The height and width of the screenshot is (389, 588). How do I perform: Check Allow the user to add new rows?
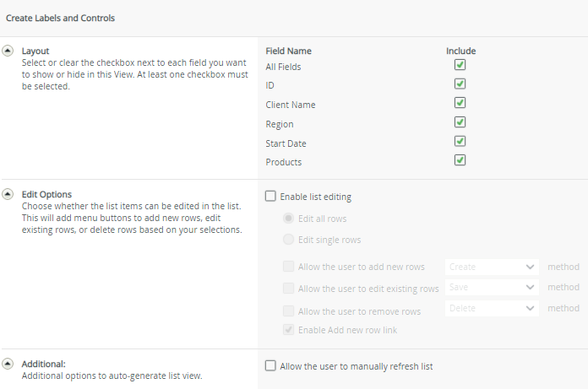pyautogui.click(x=289, y=267)
